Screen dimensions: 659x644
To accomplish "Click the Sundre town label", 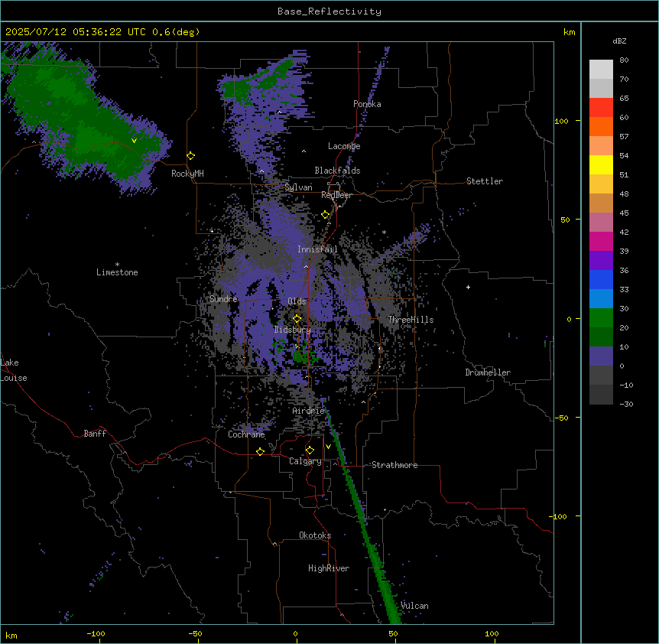I will point(223,299).
